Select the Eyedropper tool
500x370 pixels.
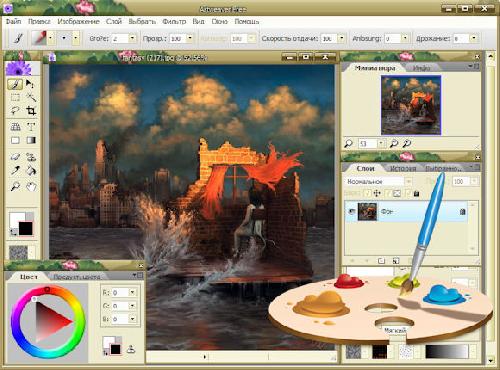coord(15,171)
